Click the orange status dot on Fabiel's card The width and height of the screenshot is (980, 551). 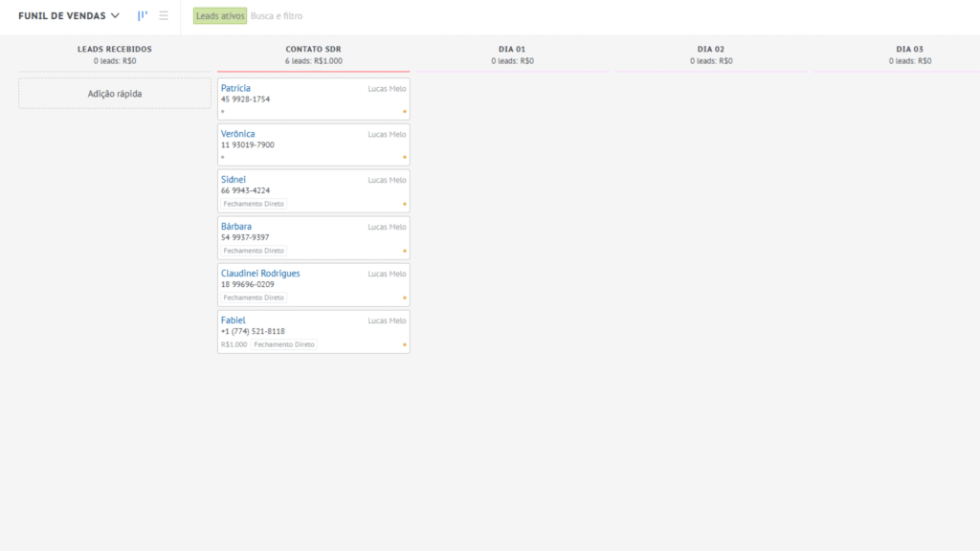click(x=405, y=344)
